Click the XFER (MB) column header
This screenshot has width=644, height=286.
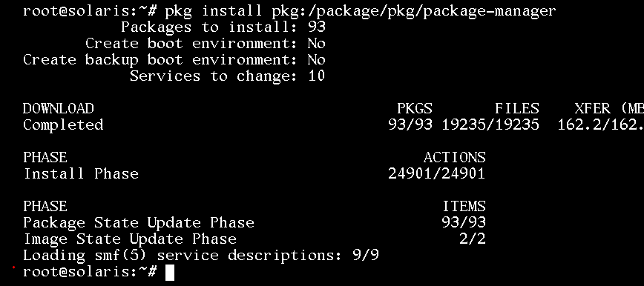(609, 108)
